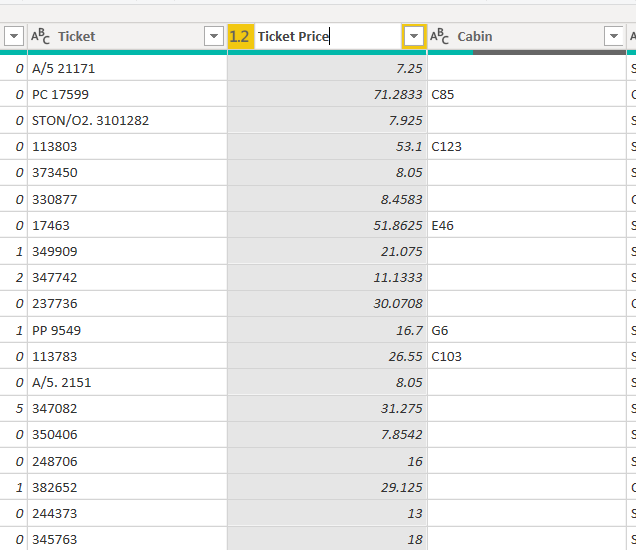Open the Cabin column filter dropdown
The width and height of the screenshot is (636, 550).
pyautogui.click(x=614, y=37)
